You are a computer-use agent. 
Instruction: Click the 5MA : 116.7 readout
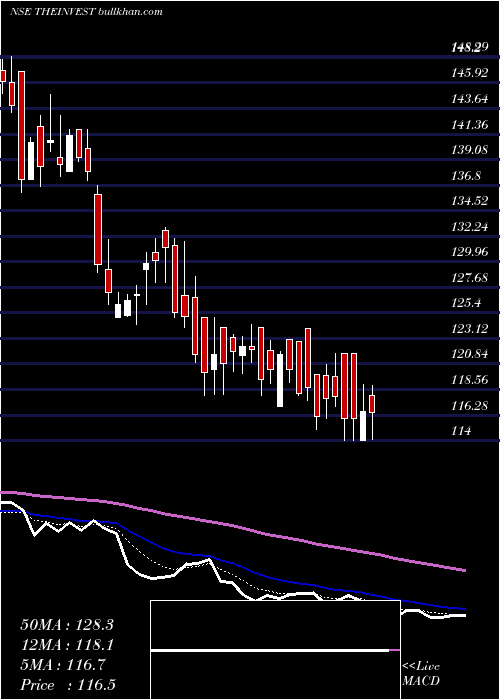[x=63, y=665]
